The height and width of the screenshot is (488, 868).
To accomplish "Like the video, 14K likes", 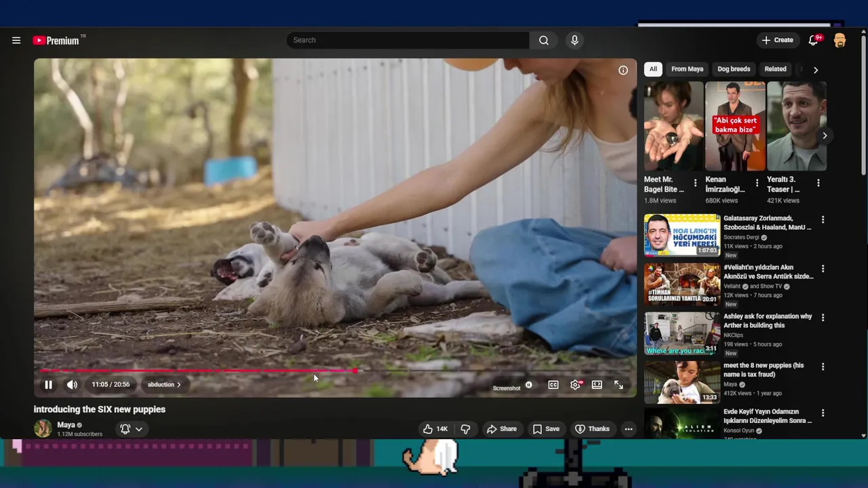I will coord(435,429).
